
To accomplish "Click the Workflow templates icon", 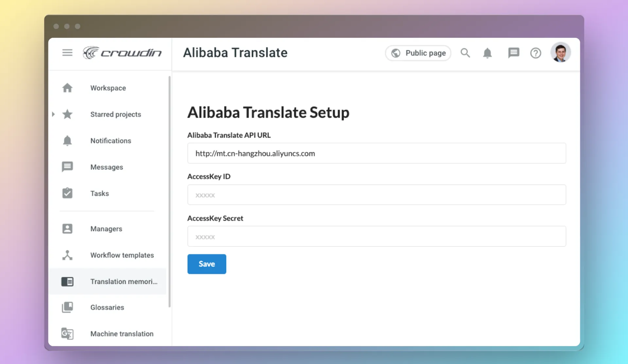I will (67, 255).
